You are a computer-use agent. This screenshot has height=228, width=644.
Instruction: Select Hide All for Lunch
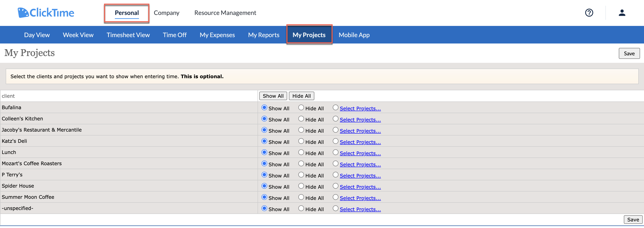tap(301, 152)
